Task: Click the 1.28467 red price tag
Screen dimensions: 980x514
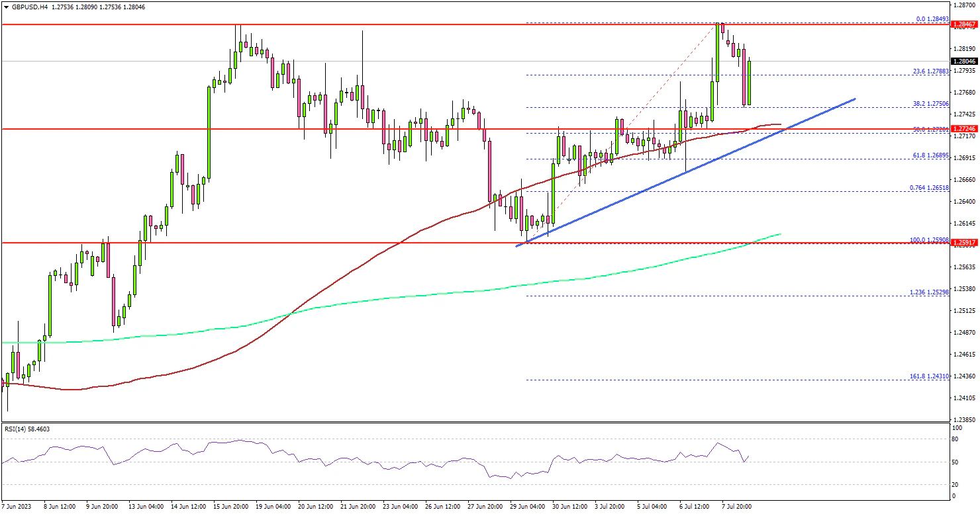Action: point(963,24)
